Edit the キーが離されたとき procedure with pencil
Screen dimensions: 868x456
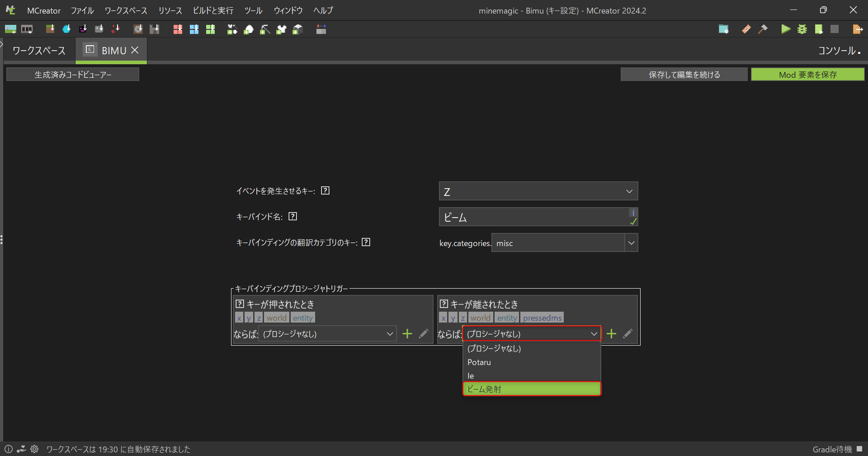(x=628, y=334)
